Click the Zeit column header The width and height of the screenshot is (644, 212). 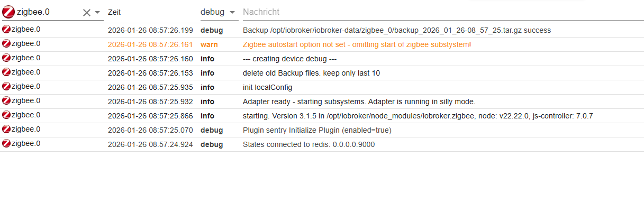click(x=114, y=12)
